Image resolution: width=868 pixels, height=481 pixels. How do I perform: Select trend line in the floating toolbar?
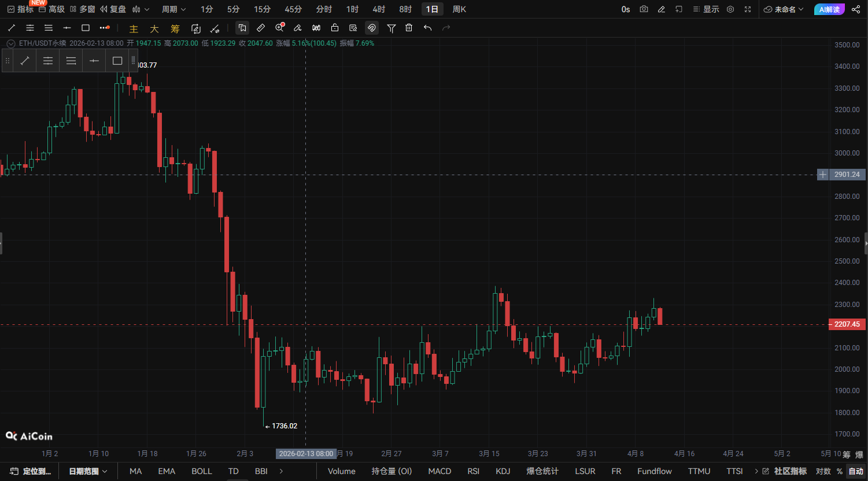25,61
